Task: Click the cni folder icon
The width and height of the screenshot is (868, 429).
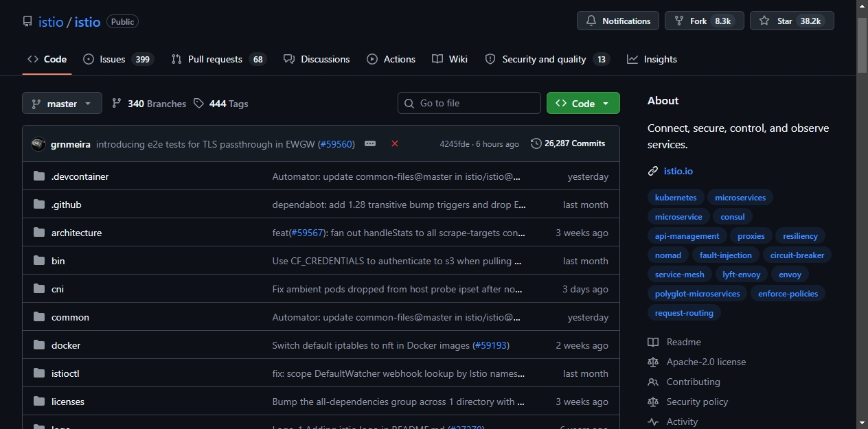Action: [39, 289]
